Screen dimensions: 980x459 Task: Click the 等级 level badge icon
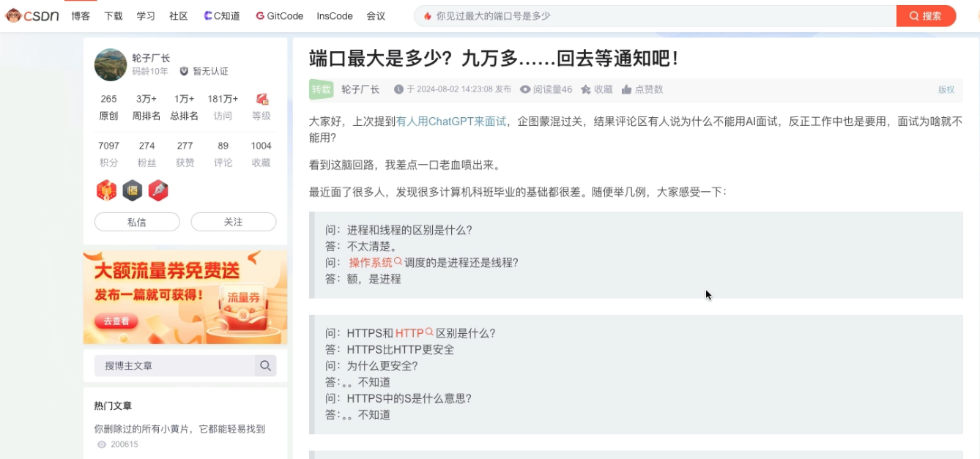coord(261,100)
